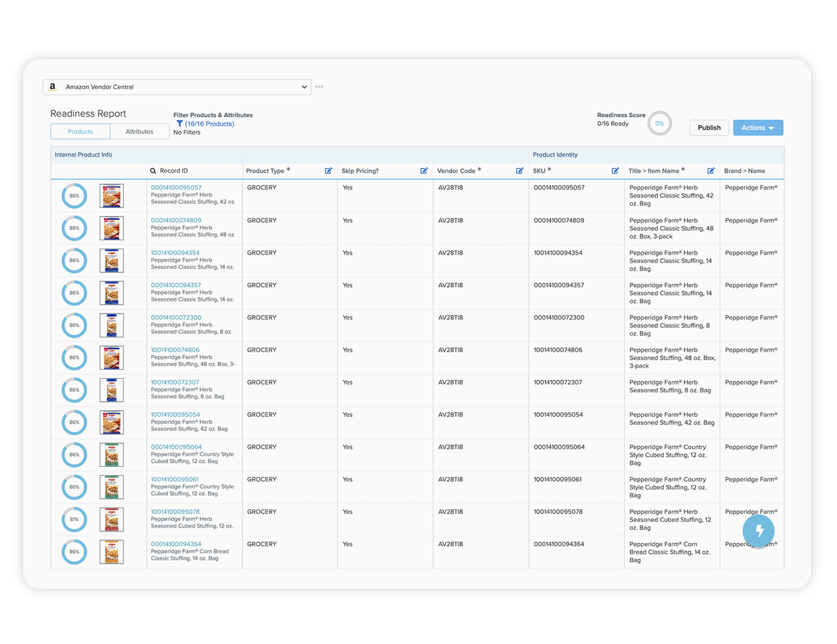Open record 00014100072300 link
This screenshot has height=644, width=837.
[176, 317]
